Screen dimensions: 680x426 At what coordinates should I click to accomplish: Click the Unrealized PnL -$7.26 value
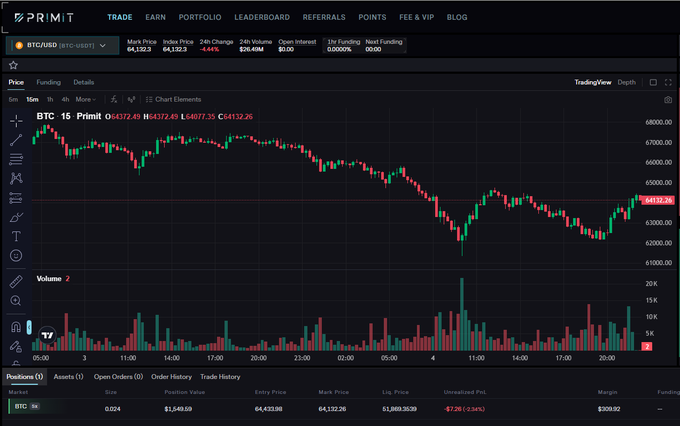464,409
